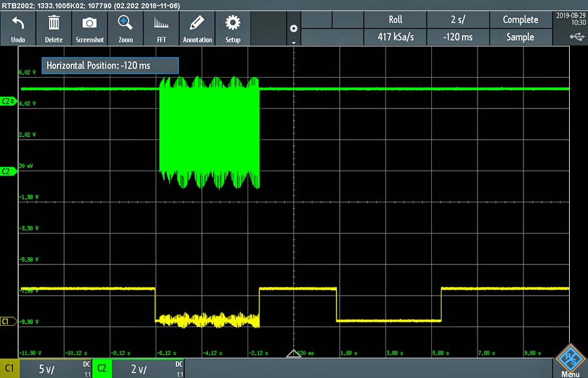Click the 9.88 s time axis label
The image size is (588, 378).
[532, 353]
